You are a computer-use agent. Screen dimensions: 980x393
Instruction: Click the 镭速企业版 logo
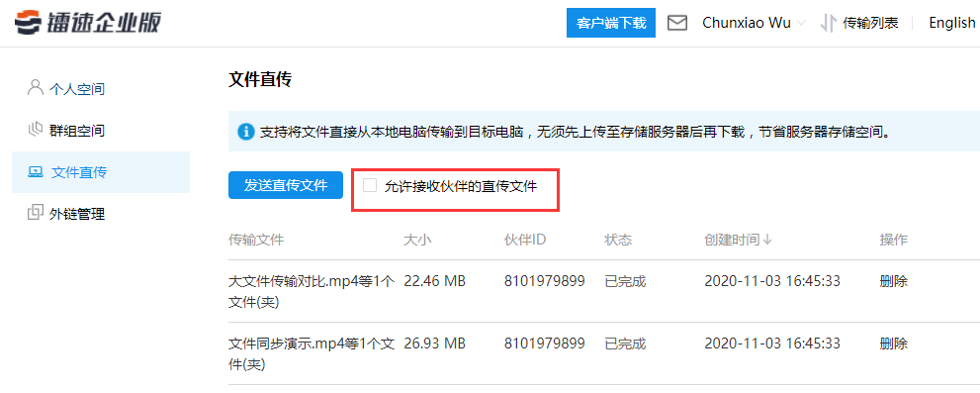(x=87, y=23)
